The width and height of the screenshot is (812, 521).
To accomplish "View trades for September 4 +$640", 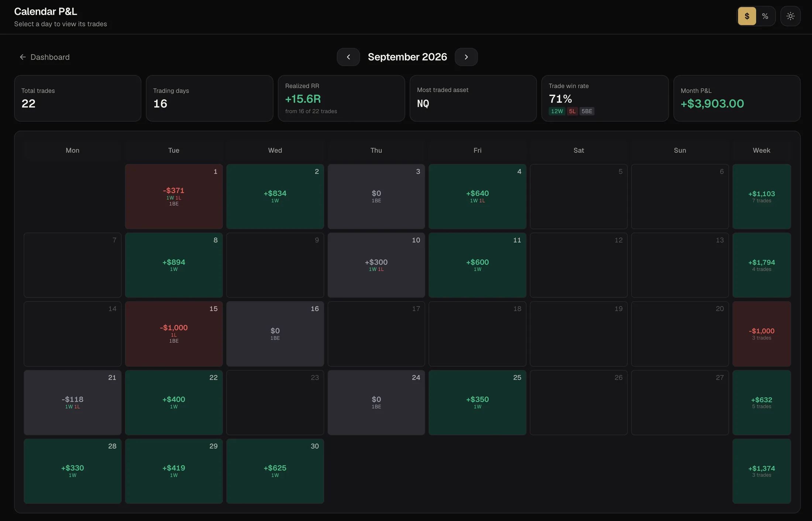I will tap(477, 196).
